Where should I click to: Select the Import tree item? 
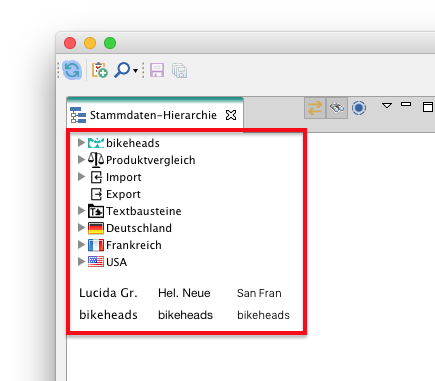coord(124,177)
